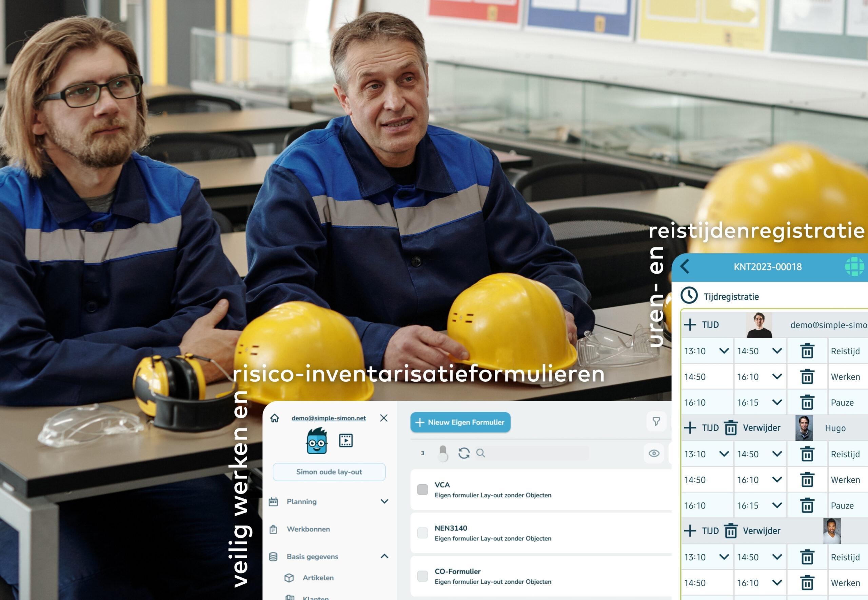Open the Simon mascot avatar icon
Screen dimensions: 868x600
click(317, 441)
